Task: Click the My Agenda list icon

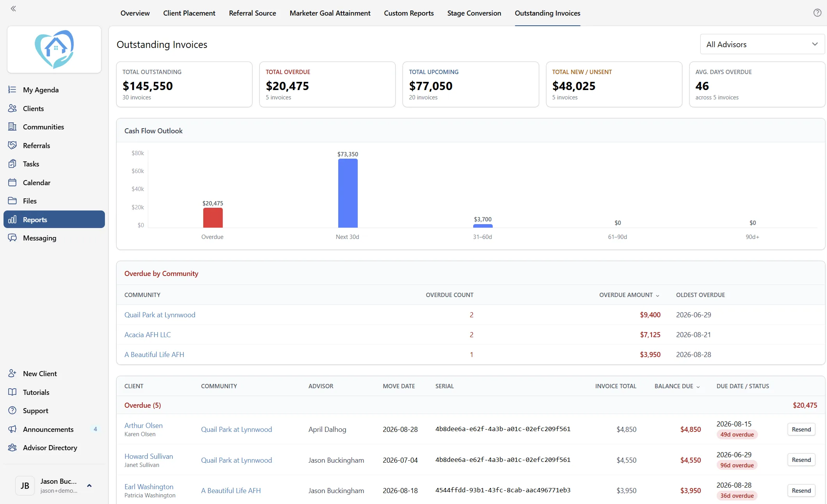Action: pos(12,90)
